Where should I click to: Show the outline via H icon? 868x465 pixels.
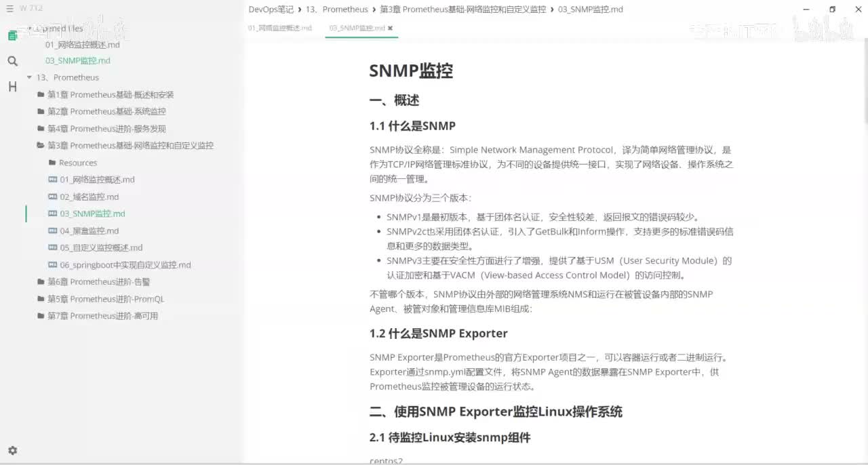click(x=12, y=87)
